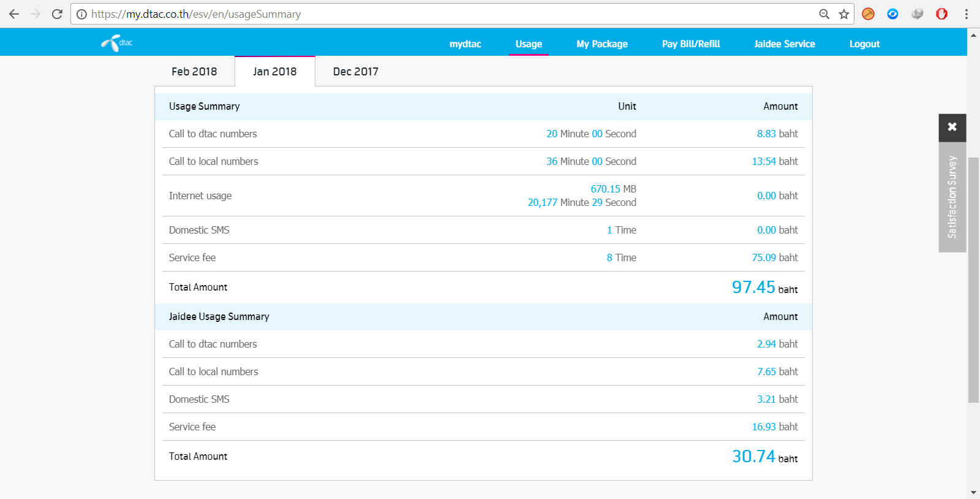The image size is (980, 499).
Task: Select the Jan 2018 tab
Action: click(x=275, y=72)
